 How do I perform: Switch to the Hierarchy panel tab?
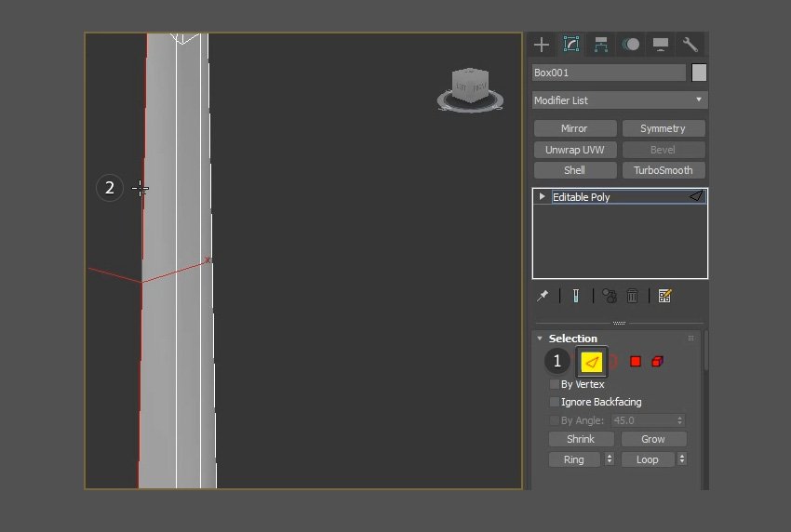601,45
